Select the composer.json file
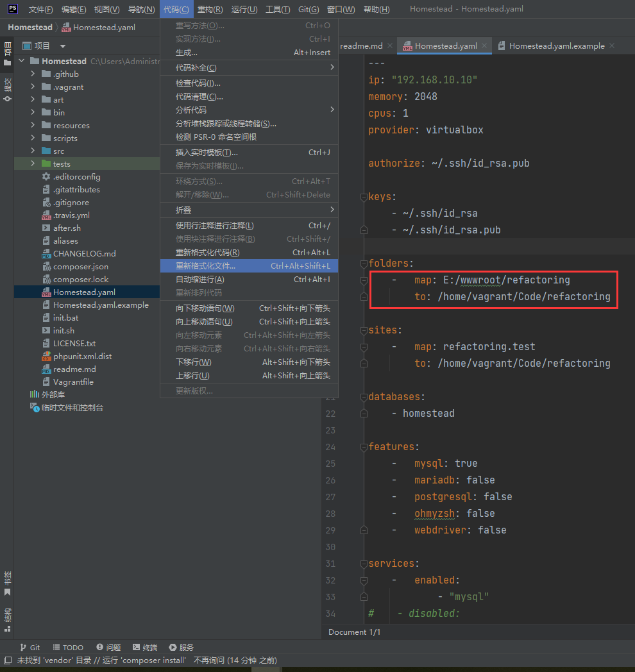The width and height of the screenshot is (635, 672). 80,267
